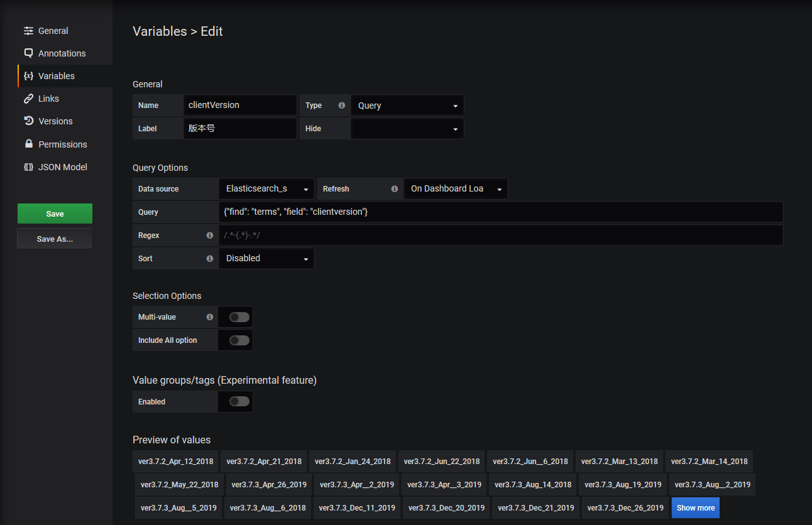
Task: Click info icon next to Regex
Action: (210, 235)
